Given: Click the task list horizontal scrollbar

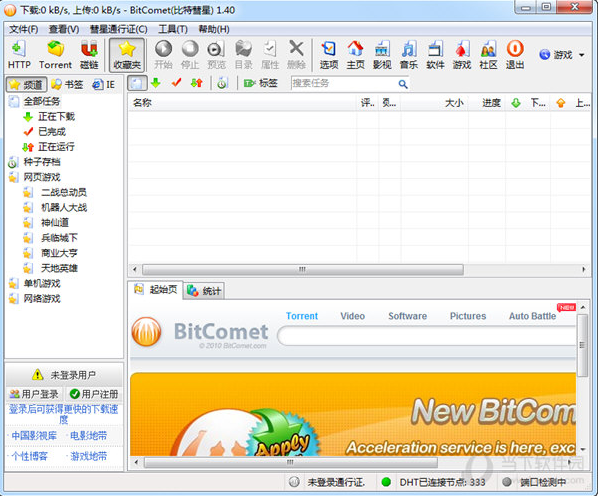Looking at the screenshot, I should 303,270.
